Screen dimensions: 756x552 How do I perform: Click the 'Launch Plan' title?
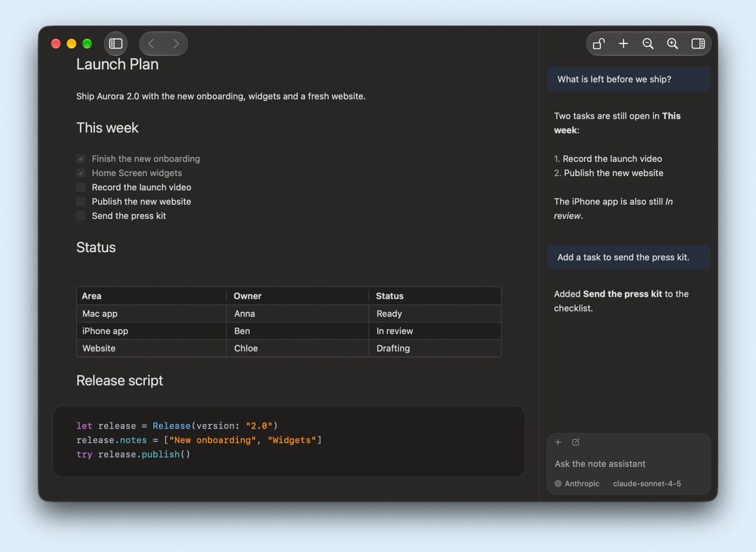pos(117,64)
